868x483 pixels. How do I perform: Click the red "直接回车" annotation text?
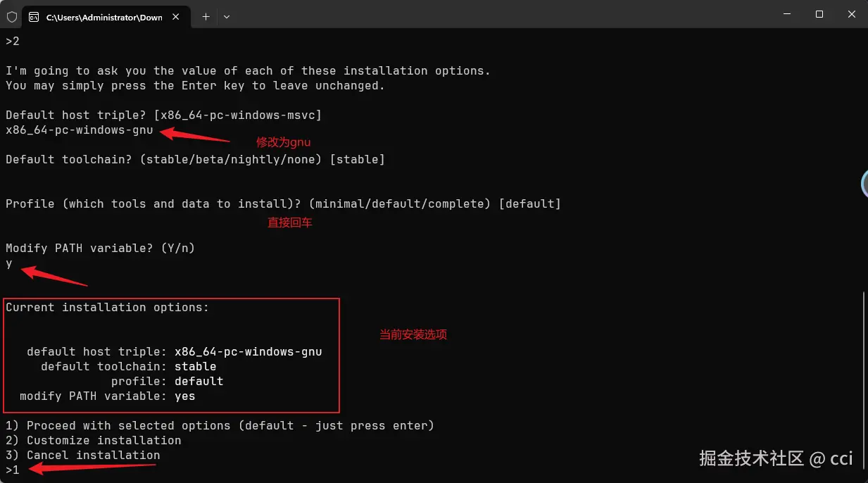(x=289, y=222)
